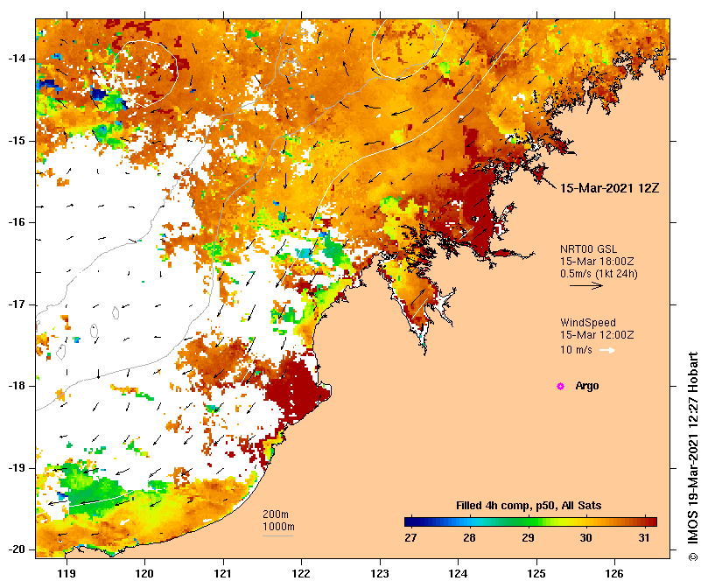Click the longitude axis label 126

pos(614,574)
